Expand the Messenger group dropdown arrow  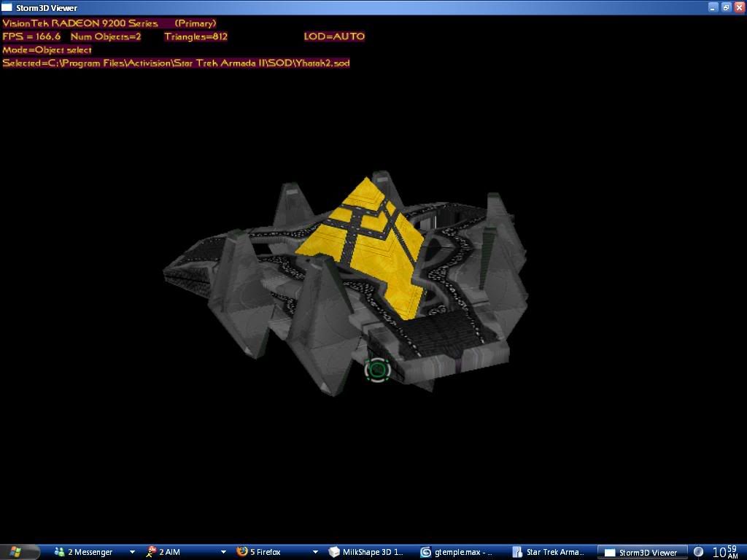[x=132, y=552]
